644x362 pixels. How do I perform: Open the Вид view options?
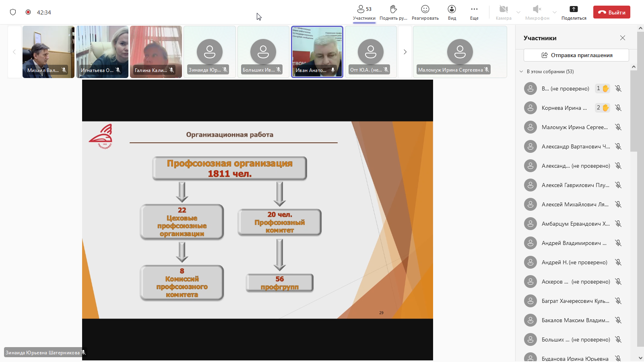(452, 12)
